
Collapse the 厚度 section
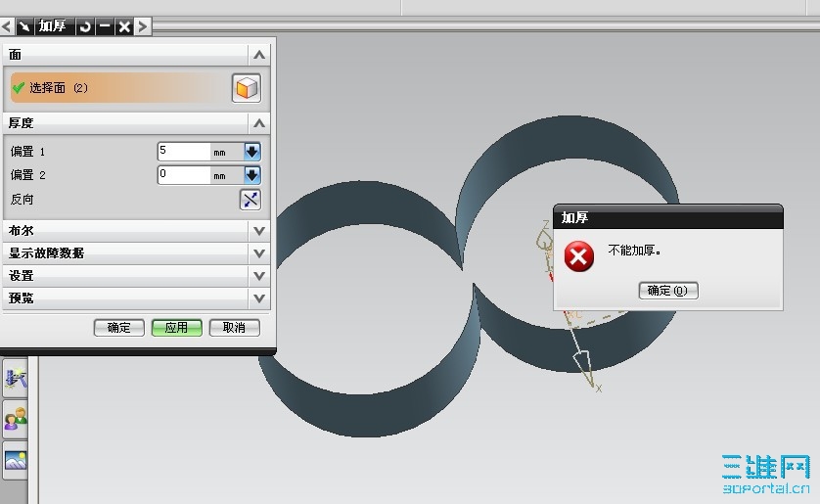[x=259, y=123]
